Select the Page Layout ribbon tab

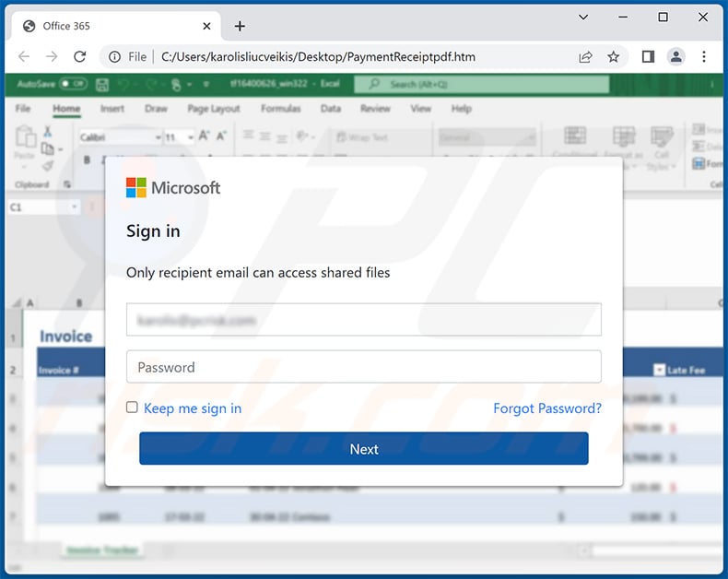click(214, 108)
